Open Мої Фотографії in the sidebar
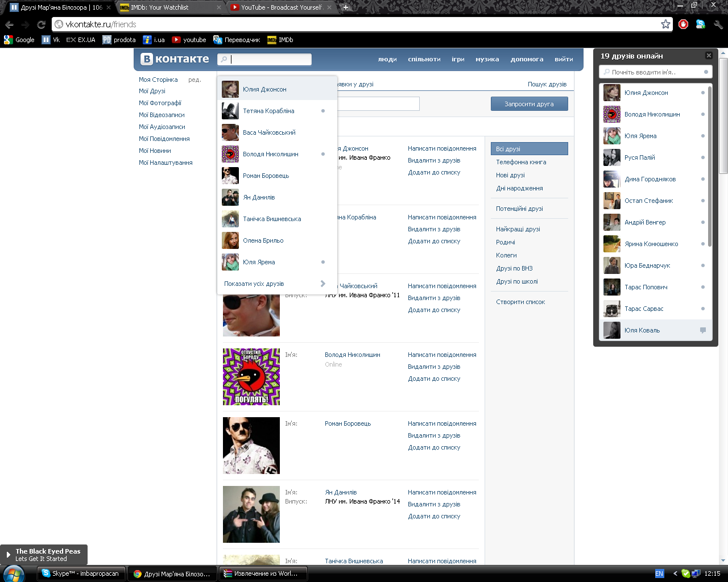 160,103
